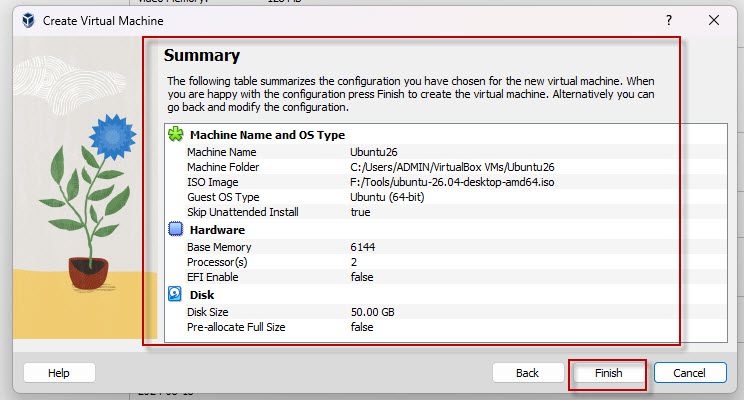Click the Disk section icon
Screen dimensions: 744x400
[175, 294]
